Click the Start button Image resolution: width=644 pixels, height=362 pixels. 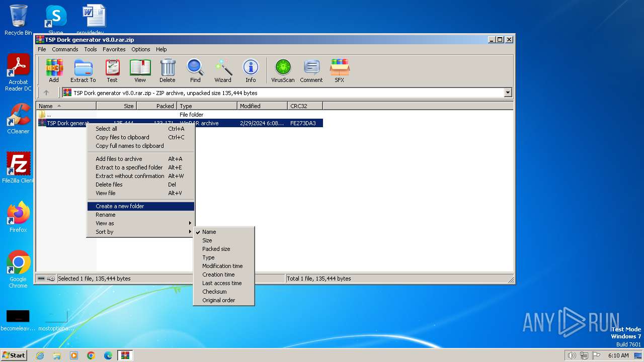[14, 355]
